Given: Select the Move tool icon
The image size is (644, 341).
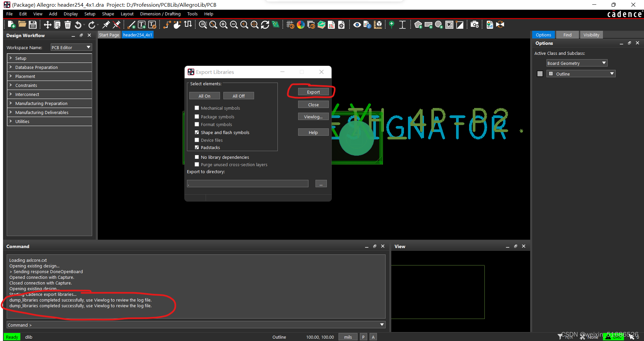Looking at the screenshot, I should tap(47, 25).
